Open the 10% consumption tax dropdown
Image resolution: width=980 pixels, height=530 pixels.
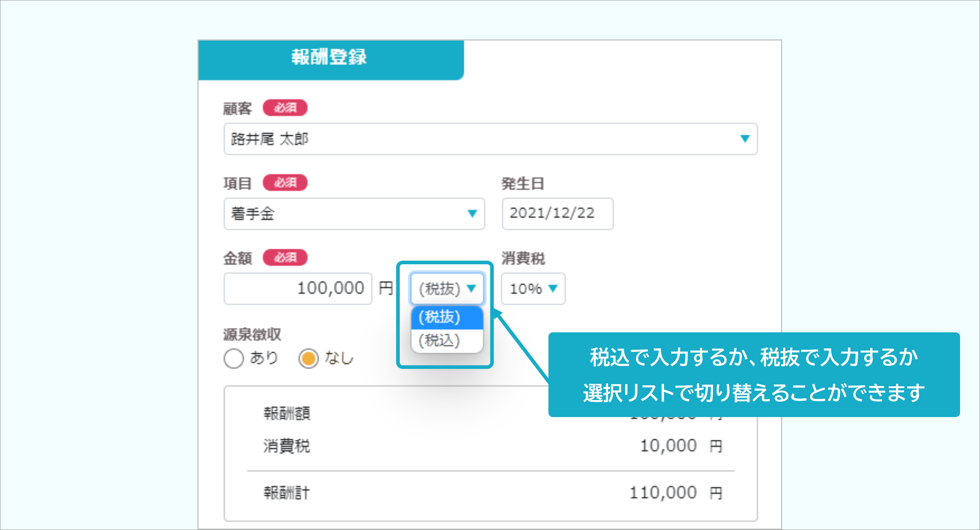(533, 289)
